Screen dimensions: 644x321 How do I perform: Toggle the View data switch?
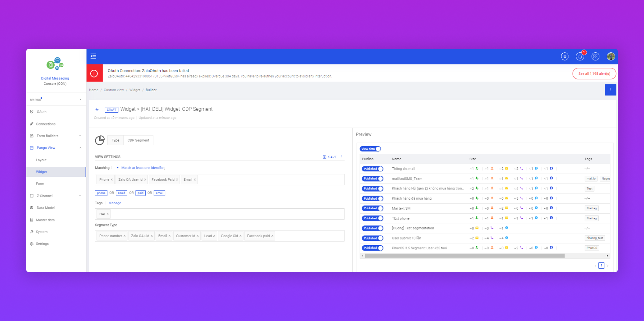tap(370, 149)
